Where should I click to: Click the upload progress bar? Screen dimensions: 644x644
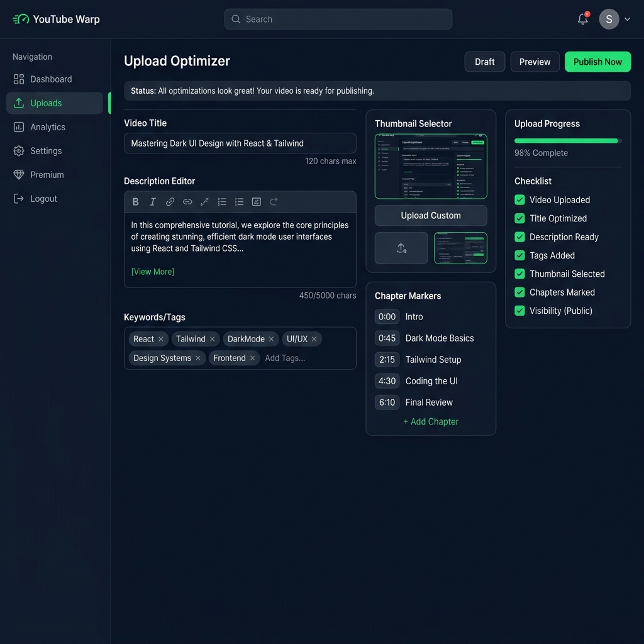pyautogui.click(x=568, y=141)
